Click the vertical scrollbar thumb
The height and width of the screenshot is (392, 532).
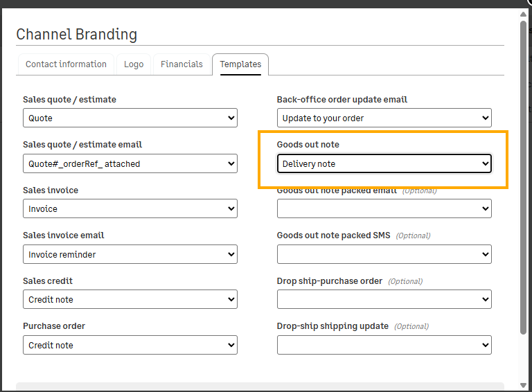click(x=523, y=178)
